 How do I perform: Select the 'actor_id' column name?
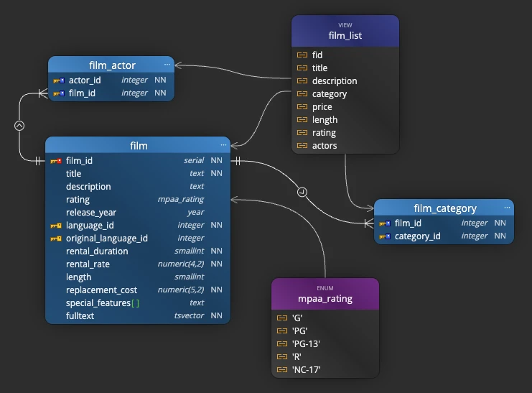[85, 80]
